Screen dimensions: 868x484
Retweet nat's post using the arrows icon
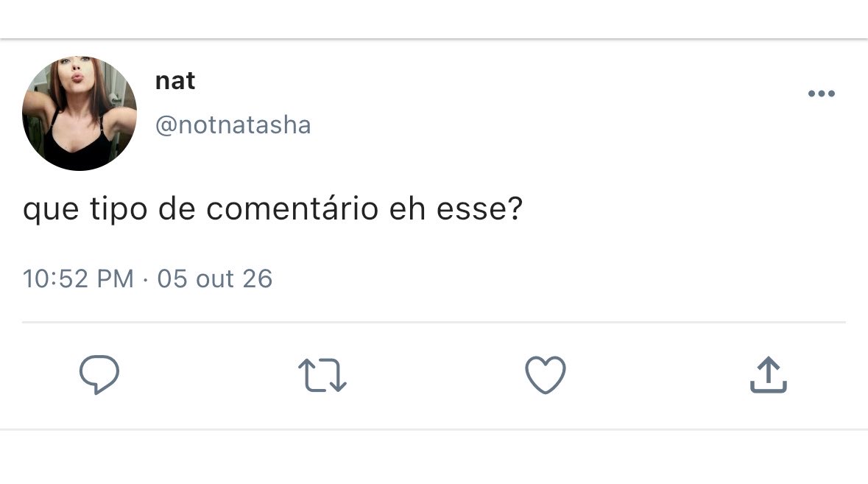tap(322, 375)
